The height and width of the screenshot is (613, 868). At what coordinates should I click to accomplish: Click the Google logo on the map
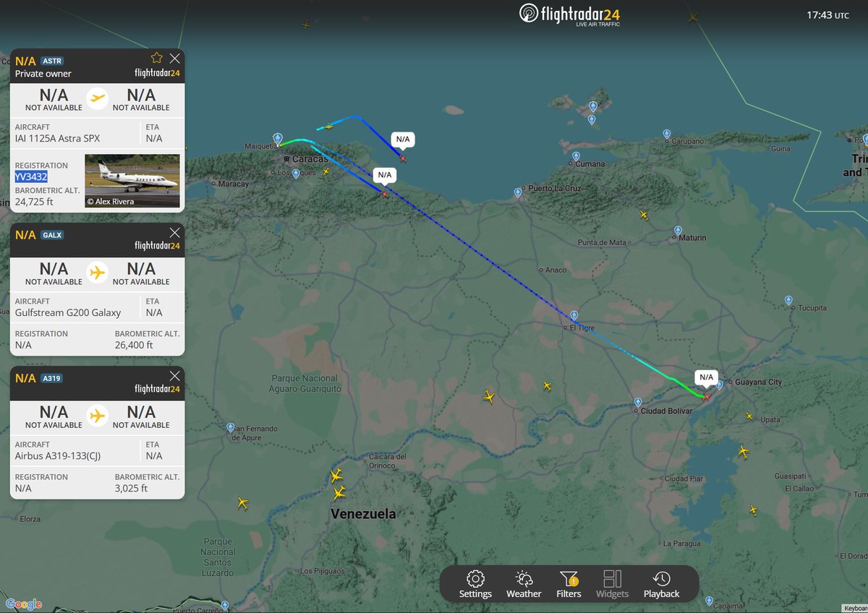pos(24,604)
